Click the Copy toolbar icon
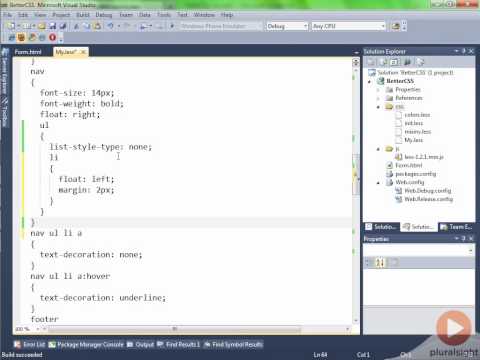 tap(87, 26)
